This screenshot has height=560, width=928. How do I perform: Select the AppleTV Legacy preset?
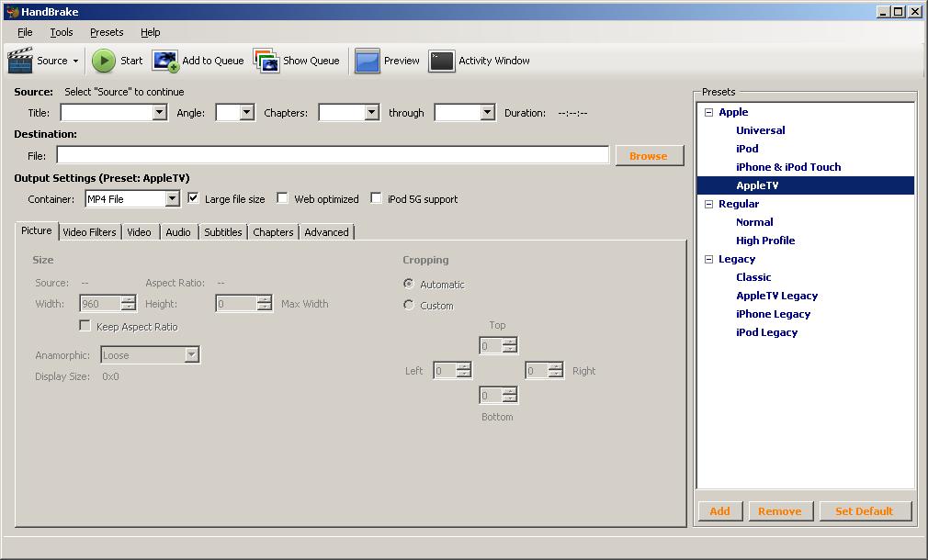click(777, 296)
